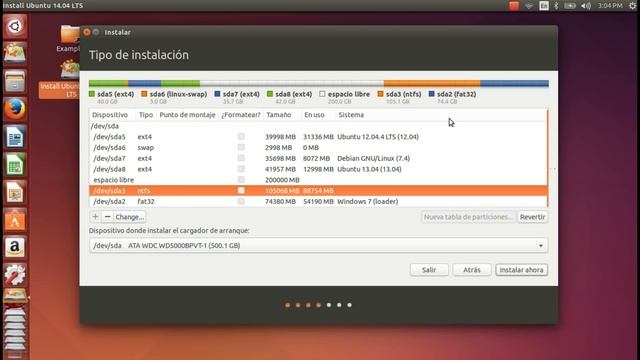Toggle format checkbox for /dev/sda3
The height and width of the screenshot is (360, 640).
(x=241, y=191)
